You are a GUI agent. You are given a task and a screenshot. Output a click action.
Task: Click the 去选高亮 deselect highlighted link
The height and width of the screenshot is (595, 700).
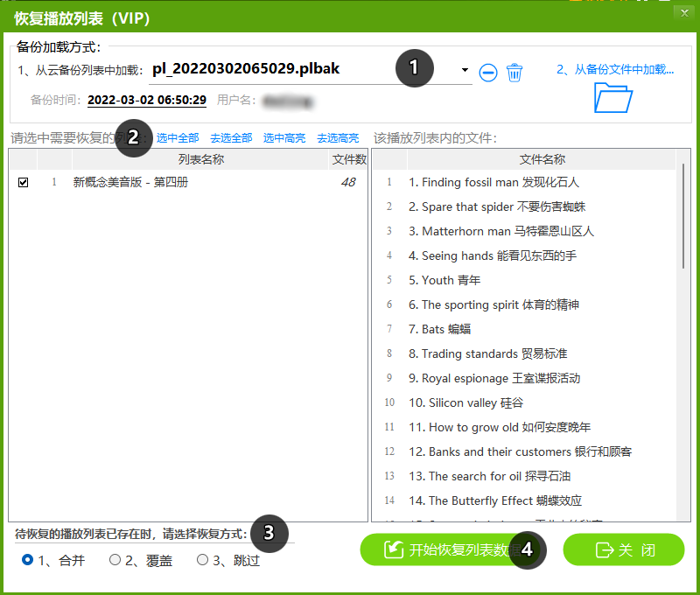[x=338, y=138]
